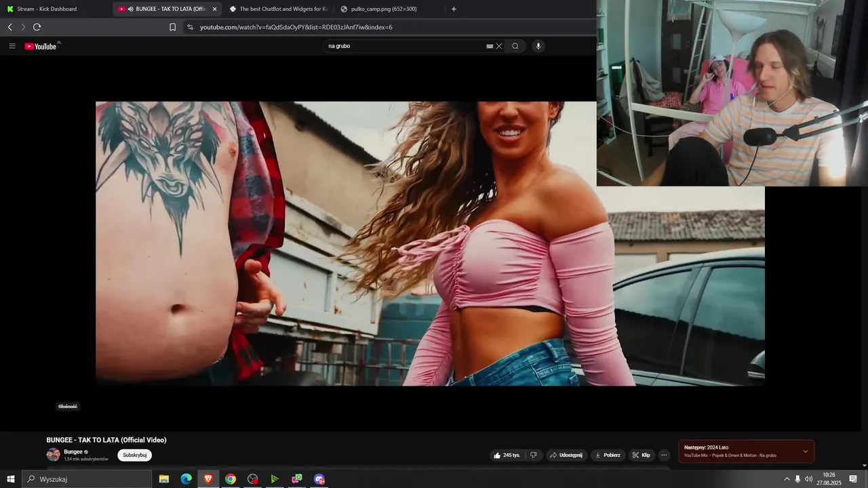868x488 pixels.
Task: Click the Subskrybuj button
Action: tap(134, 455)
